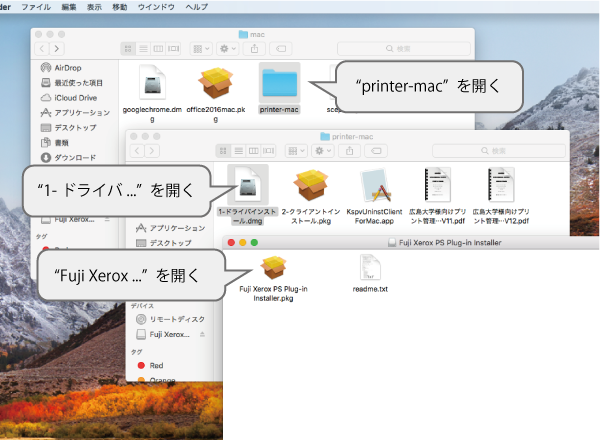Image resolution: width=600 pixels, height=440 pixels.
Task: Select the V12.pdf document
Action: 501,185
